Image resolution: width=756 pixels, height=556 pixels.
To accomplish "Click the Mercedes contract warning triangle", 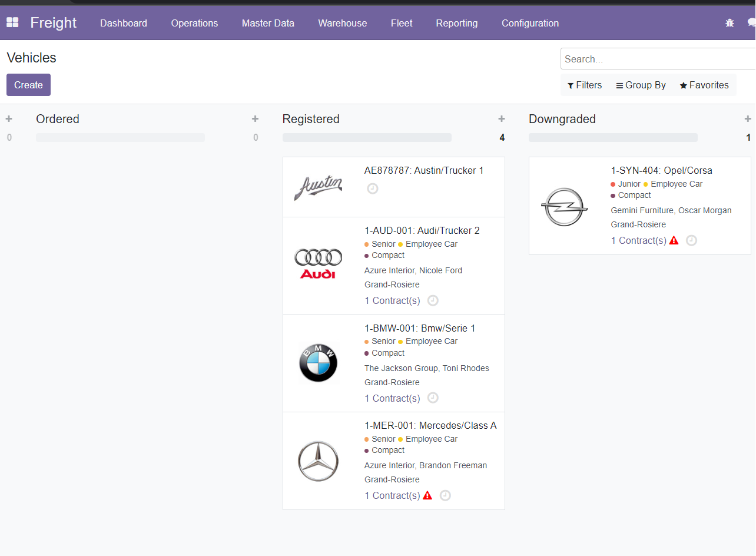I will click(427, 495).
